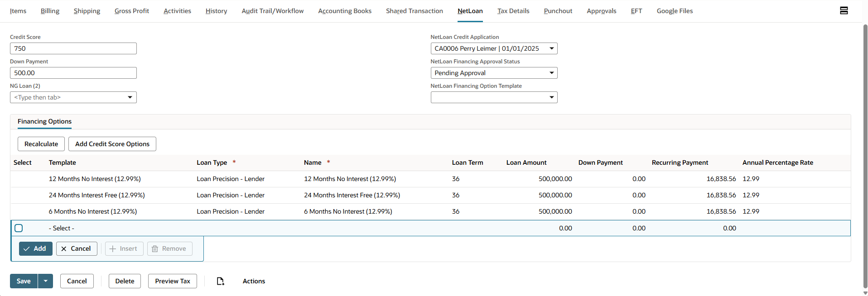The image size is (868, 296).
Task: Click the Remove button with trash icon
Action: coord(169,248)
